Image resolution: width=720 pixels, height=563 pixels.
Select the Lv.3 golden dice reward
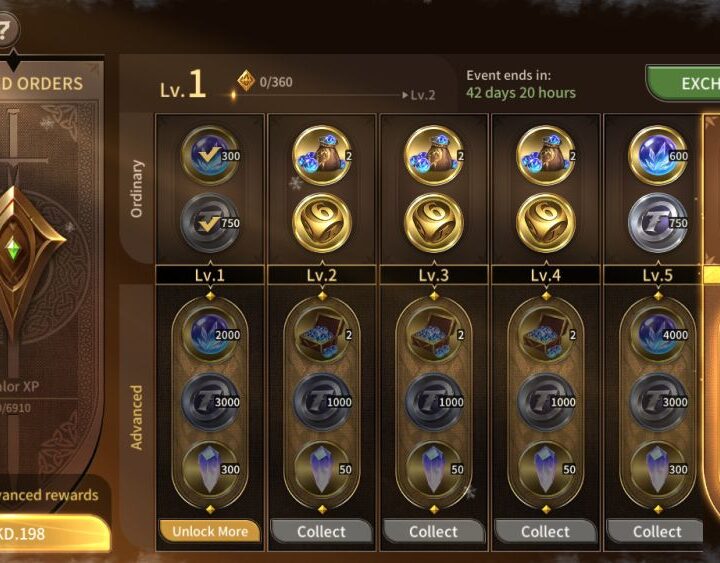click(434, 223)
